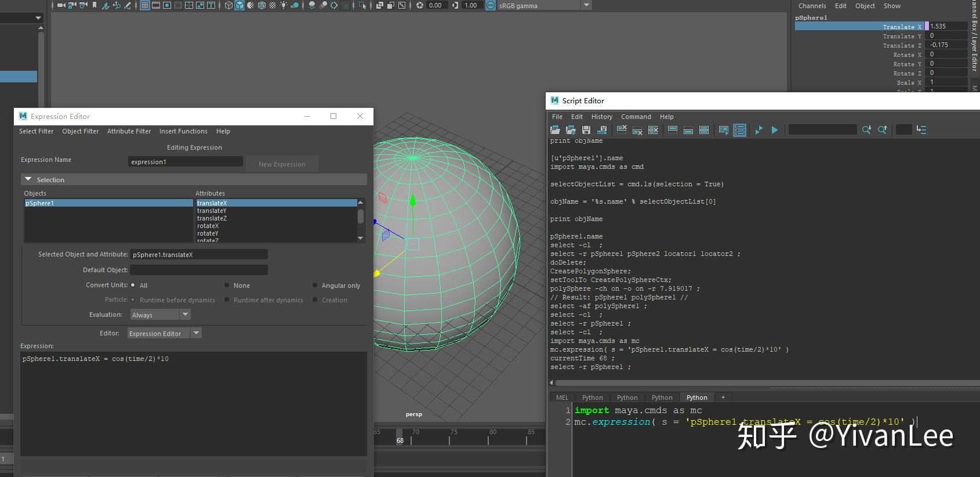980x477 pixels.
Task: Click the Translate X value field
Action: (x=948, y=26)
